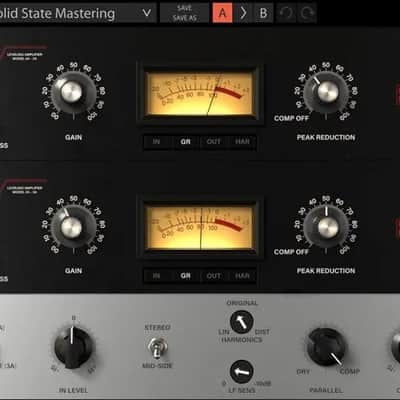The image size is (400, 400).
Task: Click the HARMONICS selector knob
Action: coord(242,322)
